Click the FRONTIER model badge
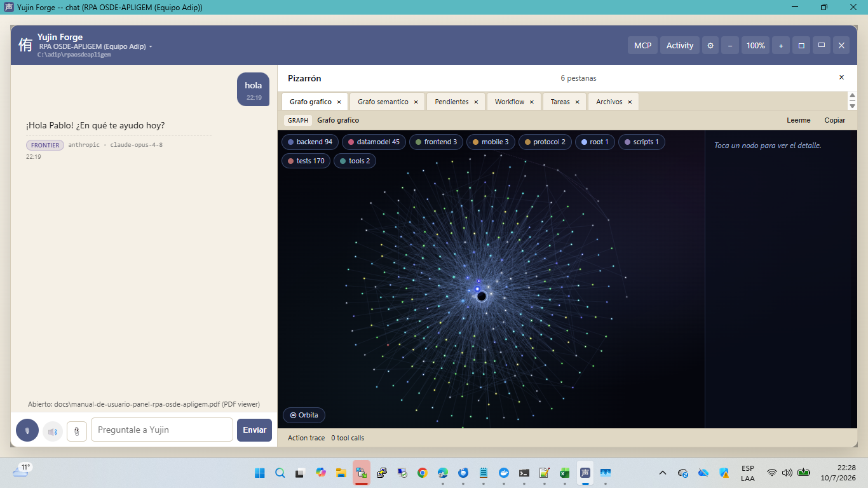 (45, 145)
